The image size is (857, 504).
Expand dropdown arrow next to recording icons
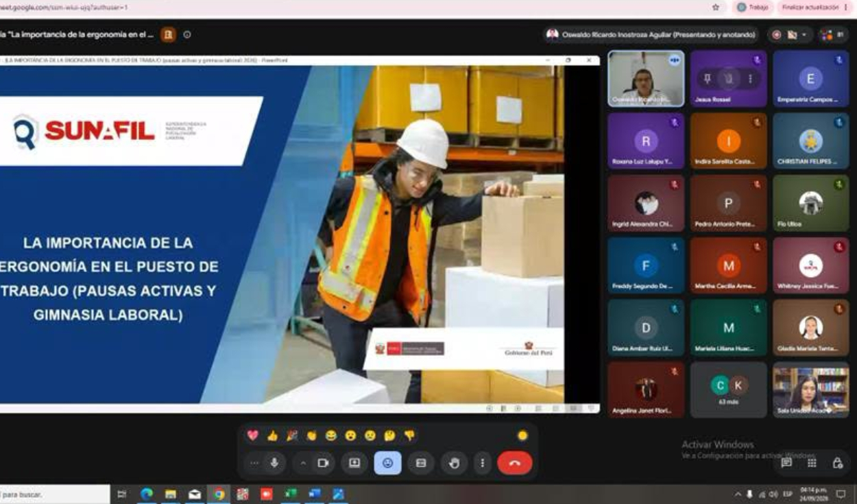(x=803, y=34)
